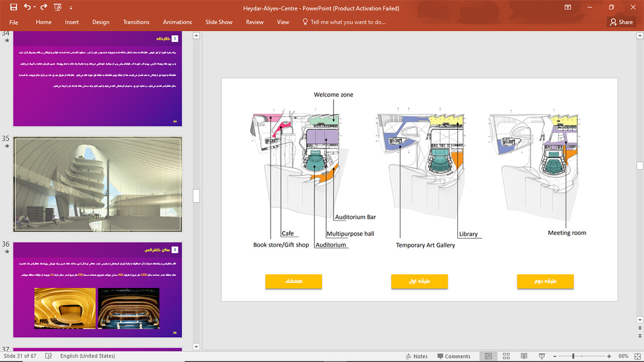644x362 pixels.
Task: Zoom out with the minus button
Action: click(x=555, y=356)
